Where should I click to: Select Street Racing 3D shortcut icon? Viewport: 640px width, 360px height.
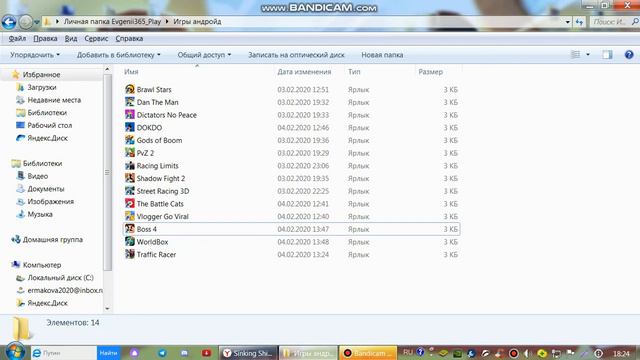click(130, 191)
